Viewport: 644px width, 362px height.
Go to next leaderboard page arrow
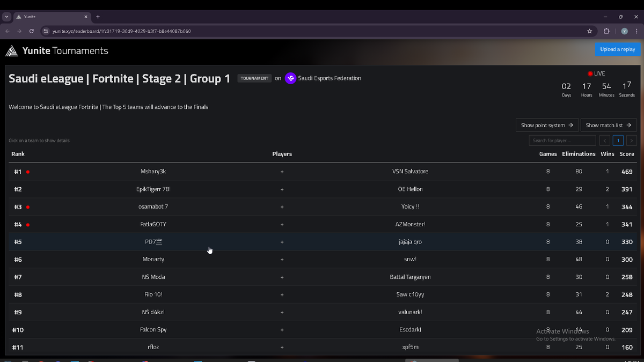click(x=631, y=141)
